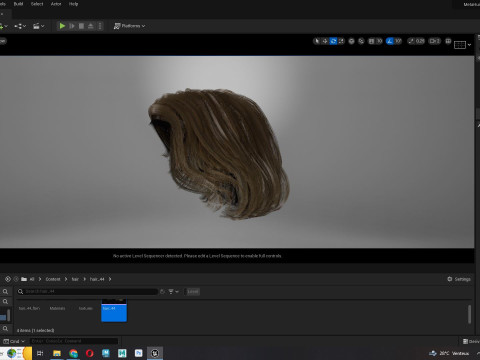Open Opera browser from taskbar
480x360 pixels.
[89, 353]
